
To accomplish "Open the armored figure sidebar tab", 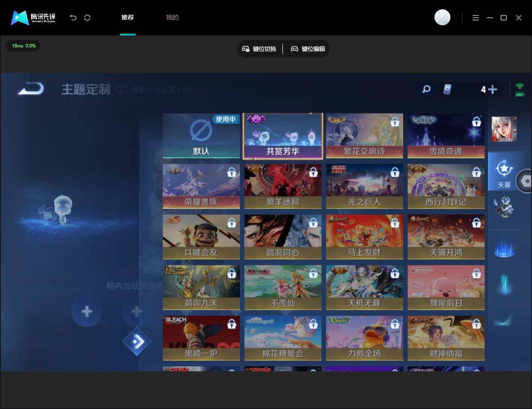I will [x=504, y=206].
